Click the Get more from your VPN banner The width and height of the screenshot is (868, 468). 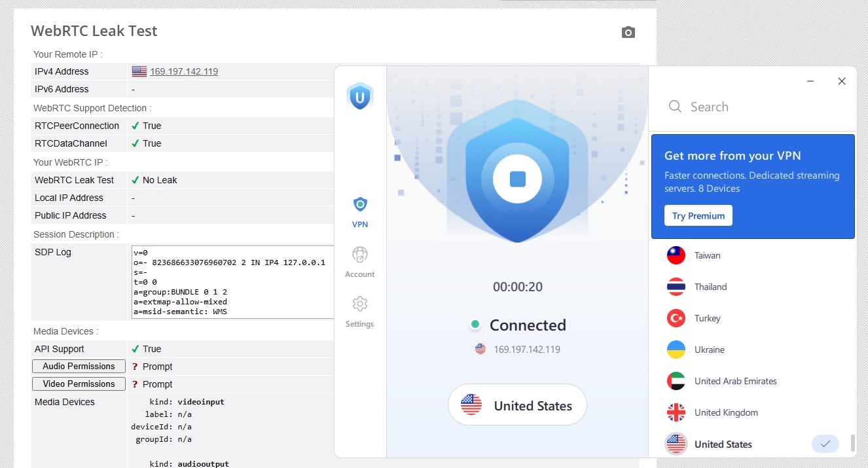click(753, 187)
